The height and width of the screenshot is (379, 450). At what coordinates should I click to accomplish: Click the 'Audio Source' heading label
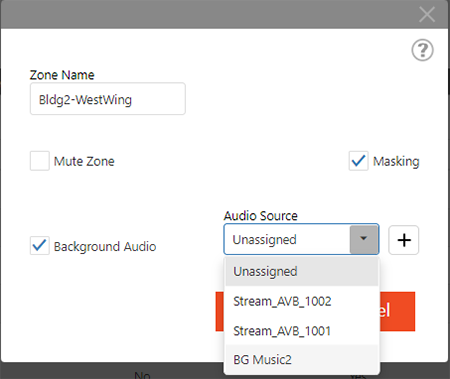(x=260, y=216)
